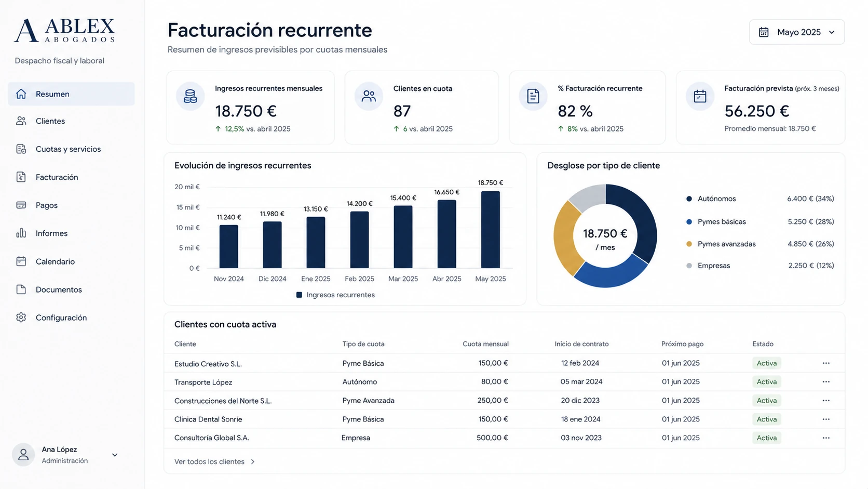
Task: Go to Clientes section
Action: click(x=71, y=121)
